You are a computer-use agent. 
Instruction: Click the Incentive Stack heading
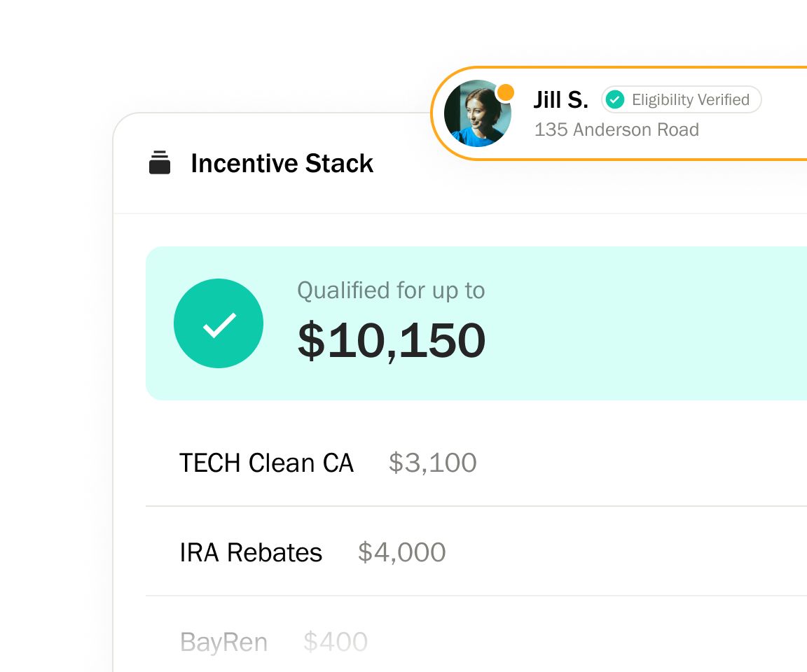[x=282, y=163]
